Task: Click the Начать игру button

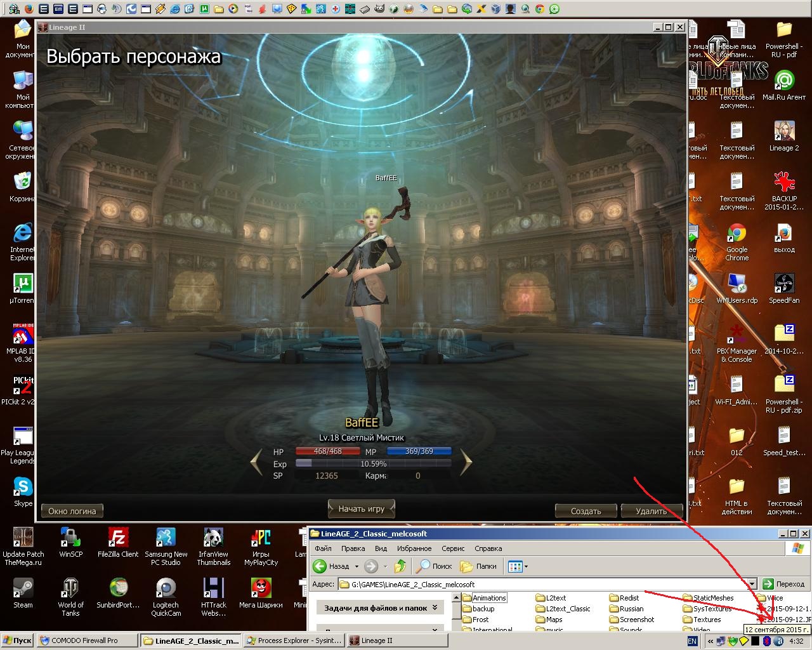Action: point(362,508)
